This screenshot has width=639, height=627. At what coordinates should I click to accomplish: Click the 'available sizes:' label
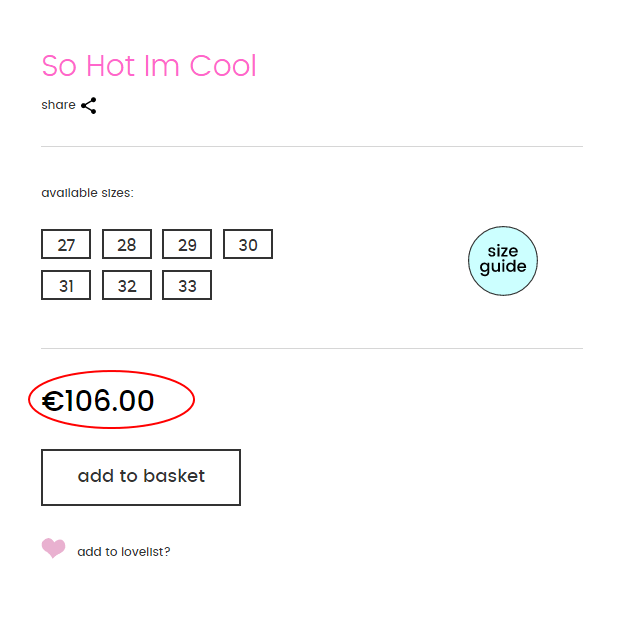point(87,193)
